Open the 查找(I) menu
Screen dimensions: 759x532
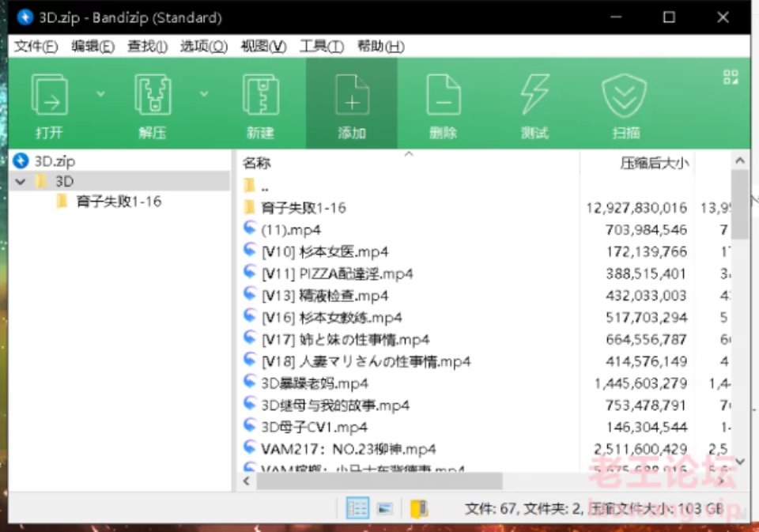click(147, 47)
